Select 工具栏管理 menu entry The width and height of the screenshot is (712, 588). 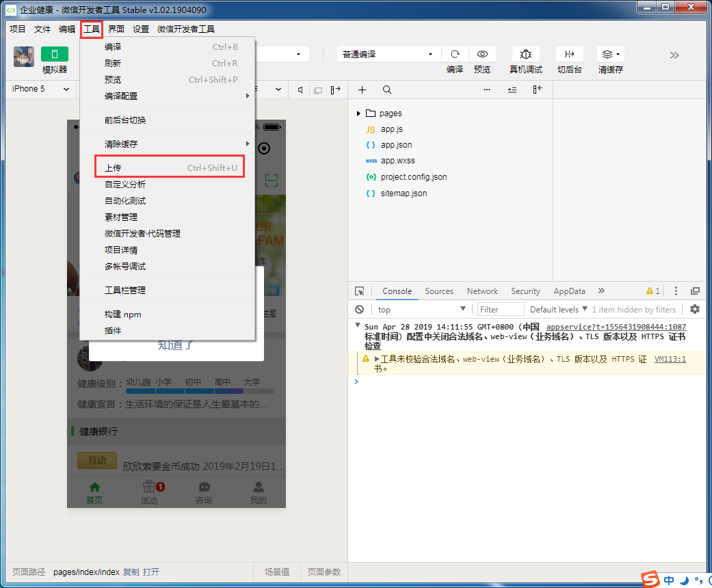167,290
